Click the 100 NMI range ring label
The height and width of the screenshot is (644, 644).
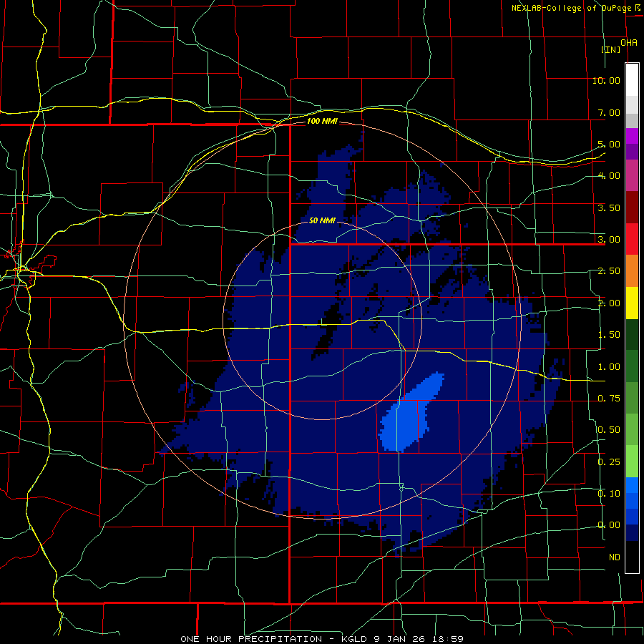(323, 121)
